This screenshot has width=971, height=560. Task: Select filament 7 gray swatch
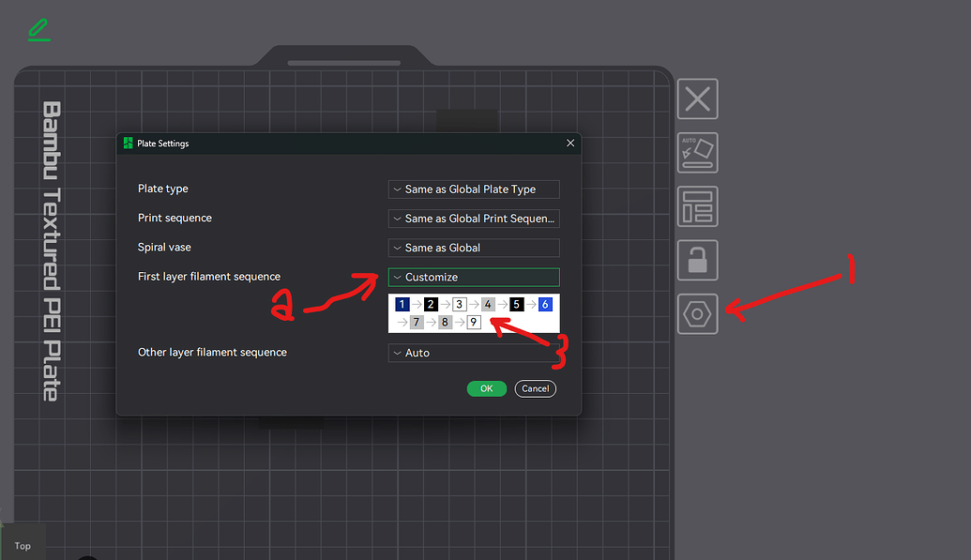pyautogui.click(x=417, y=322)
